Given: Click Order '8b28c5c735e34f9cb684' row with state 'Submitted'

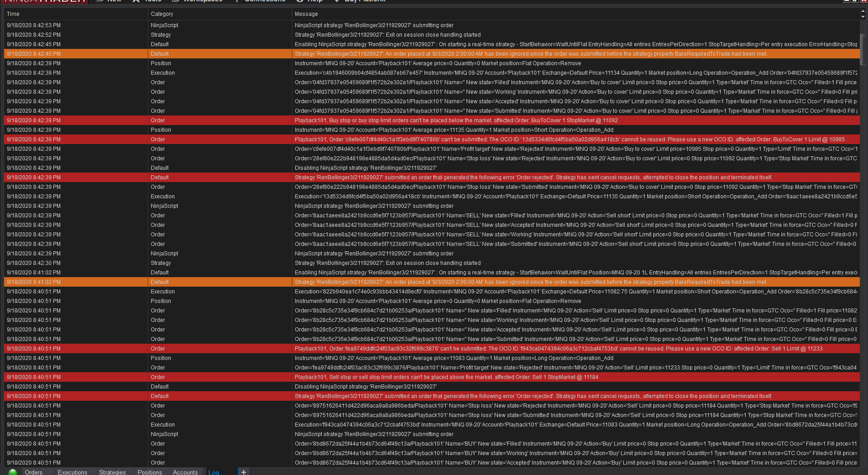Looking at the screenshot, I should [432, 339].
